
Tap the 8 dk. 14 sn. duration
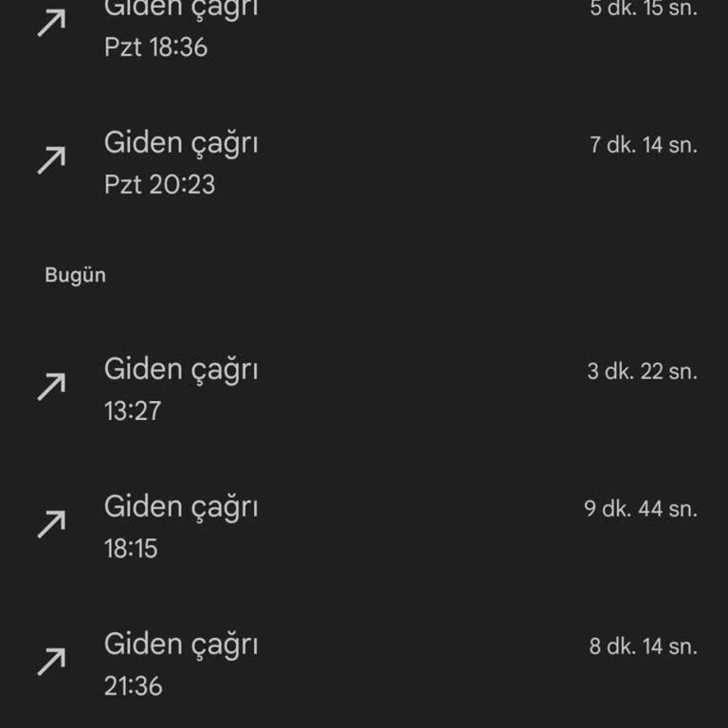click(643, 647)
